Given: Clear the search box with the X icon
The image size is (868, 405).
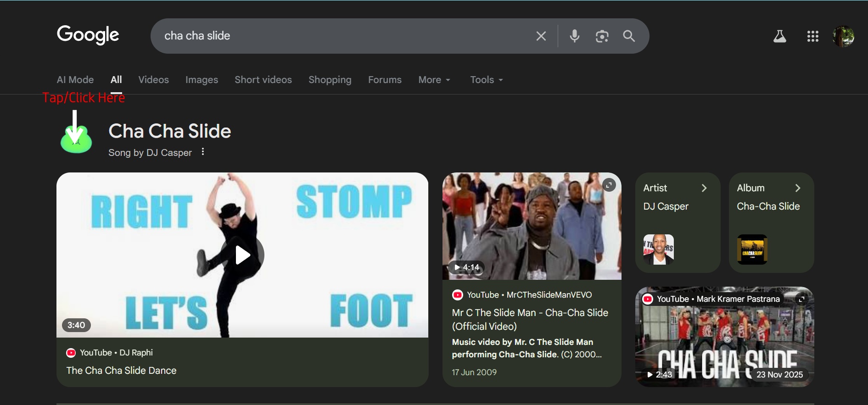Looking at the screenshot, I should [541, 36].
